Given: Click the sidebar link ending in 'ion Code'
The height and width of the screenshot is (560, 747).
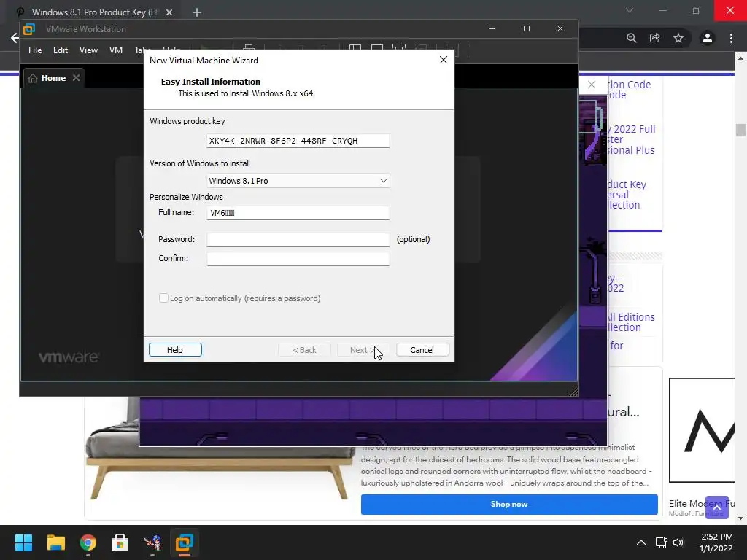Looking at the screenshot, I should (x=630, y=90).
